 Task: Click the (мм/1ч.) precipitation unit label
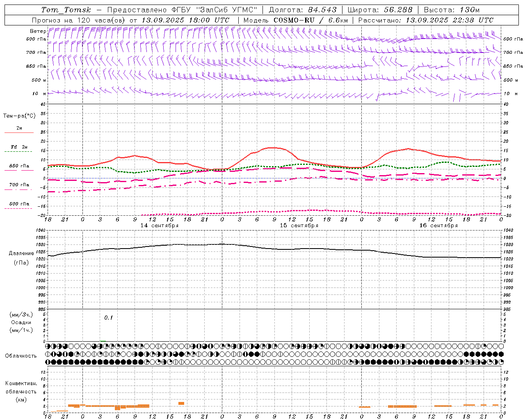[21, 331]
